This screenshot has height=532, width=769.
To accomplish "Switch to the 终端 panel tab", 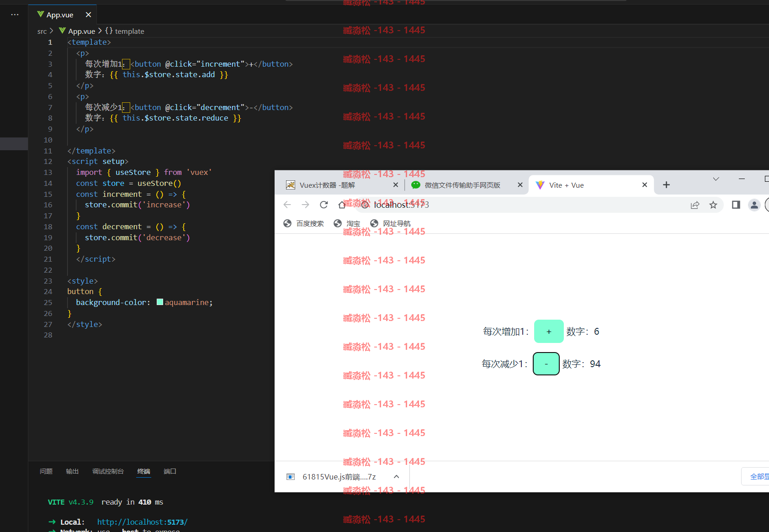I will (x=144, y=471).
